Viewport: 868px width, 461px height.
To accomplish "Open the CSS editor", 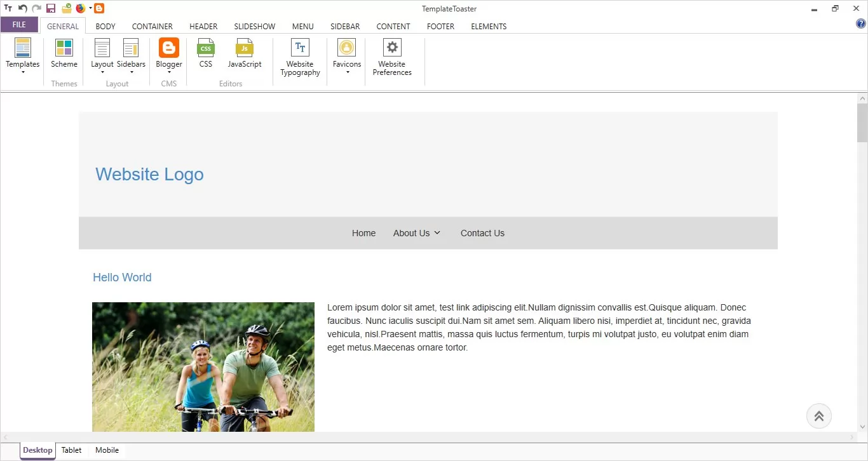I will pyautogui.click(x=206, y=48).
